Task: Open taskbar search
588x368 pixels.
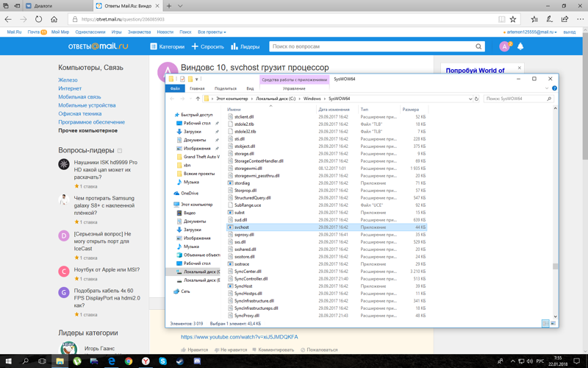Action: pyautogui.click(x=26, y=361)
